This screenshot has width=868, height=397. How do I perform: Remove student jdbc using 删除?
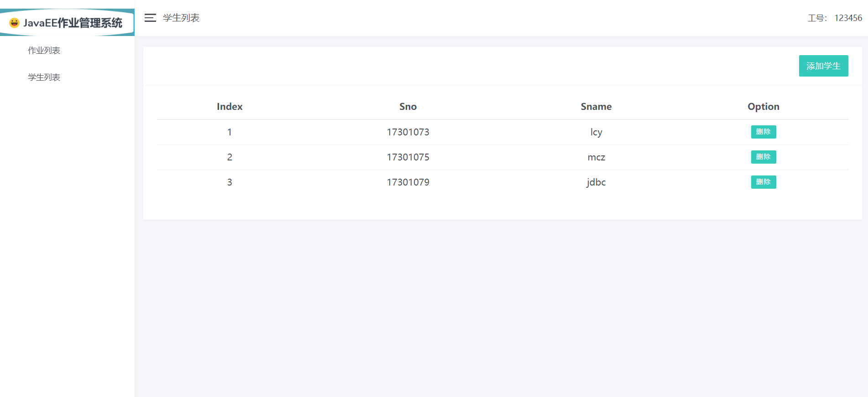click(763, 182)
